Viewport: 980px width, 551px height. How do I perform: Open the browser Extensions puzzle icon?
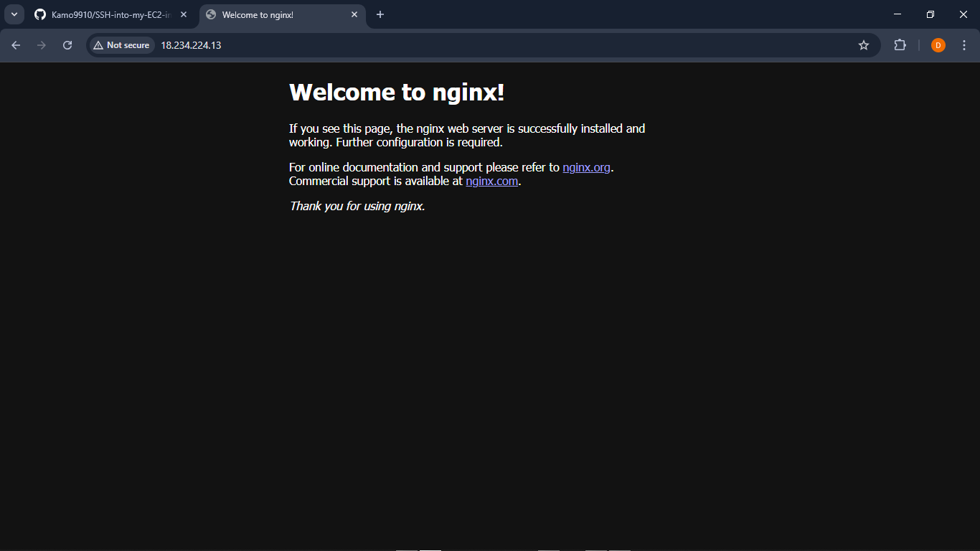tap(900, 44)
